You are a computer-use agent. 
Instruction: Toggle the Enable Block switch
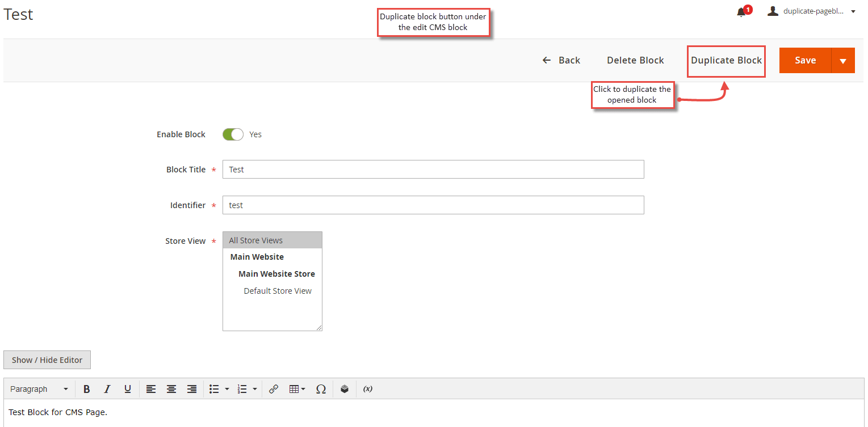click(233, 134)
